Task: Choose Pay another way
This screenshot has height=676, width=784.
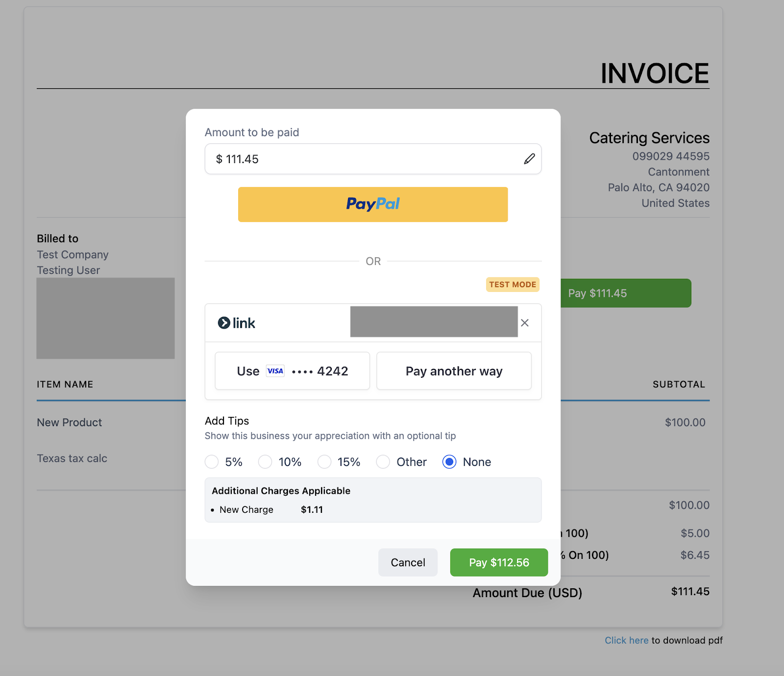Action: (454, 371)
